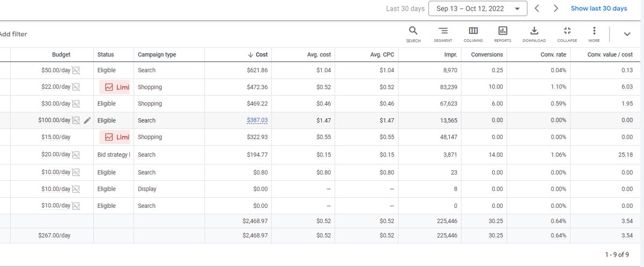Select the 14.00 conversions cell
The height and width of the screenshot is (267, 644).
496,155
